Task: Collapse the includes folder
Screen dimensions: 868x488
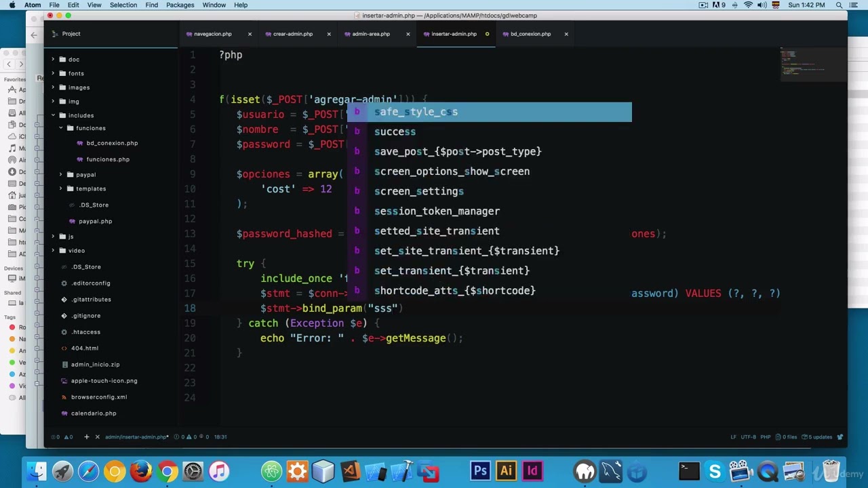Action: click(x=53, y=115)
